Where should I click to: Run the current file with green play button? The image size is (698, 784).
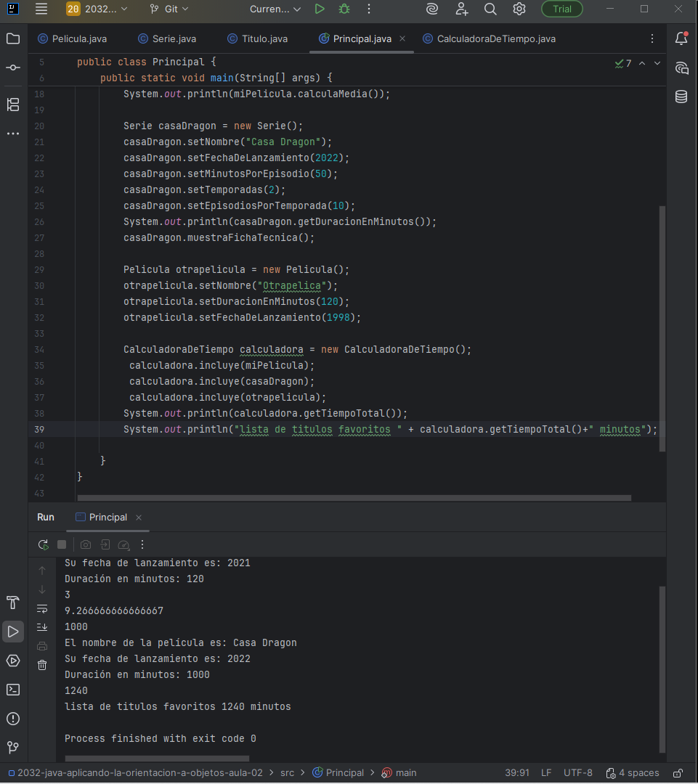coord(320,9)
